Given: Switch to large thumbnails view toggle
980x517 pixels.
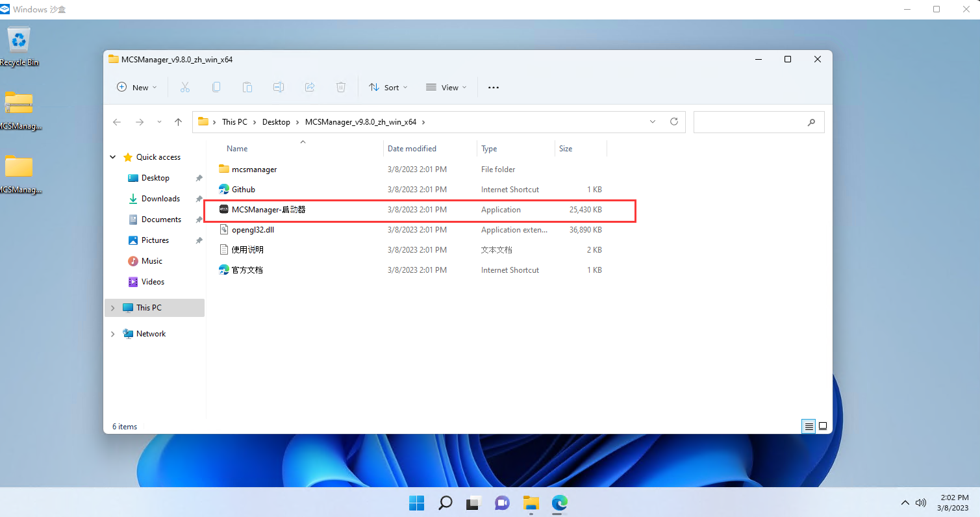Looking at the screenshot, I should point(823,426).
